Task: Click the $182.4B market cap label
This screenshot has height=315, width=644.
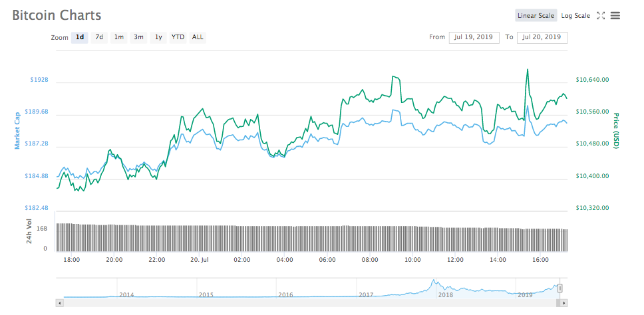Action: click(x=37, y=209)
